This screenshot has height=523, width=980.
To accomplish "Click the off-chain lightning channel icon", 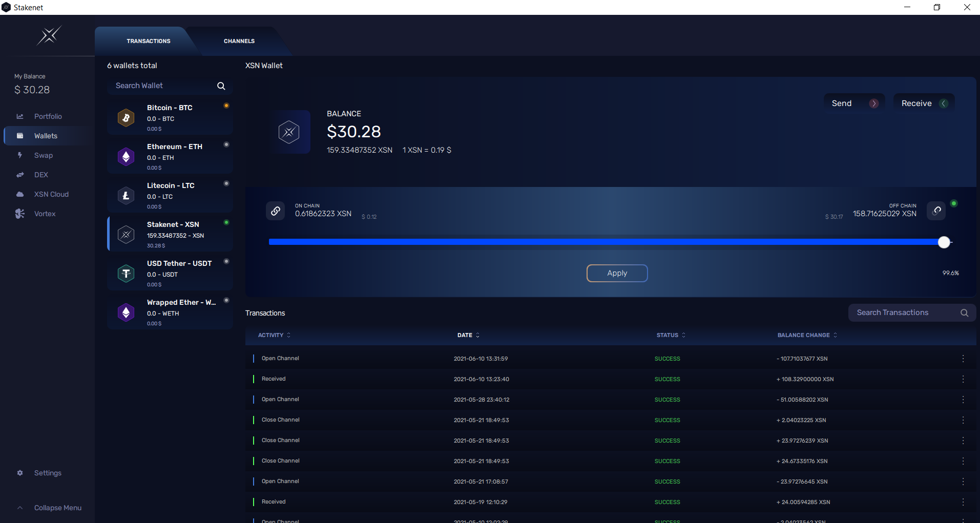I will 936,211.
